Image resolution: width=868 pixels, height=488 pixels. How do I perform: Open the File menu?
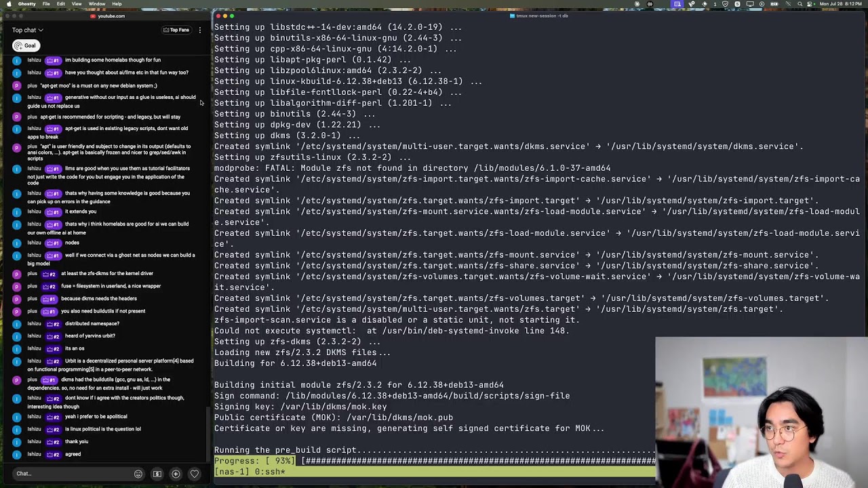[46, 4]
